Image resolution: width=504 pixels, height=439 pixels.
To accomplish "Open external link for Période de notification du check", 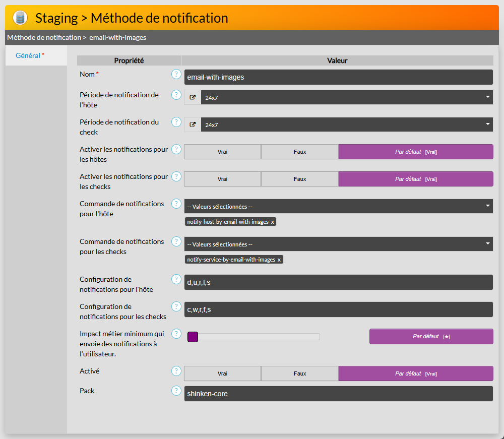I will 193,124.
